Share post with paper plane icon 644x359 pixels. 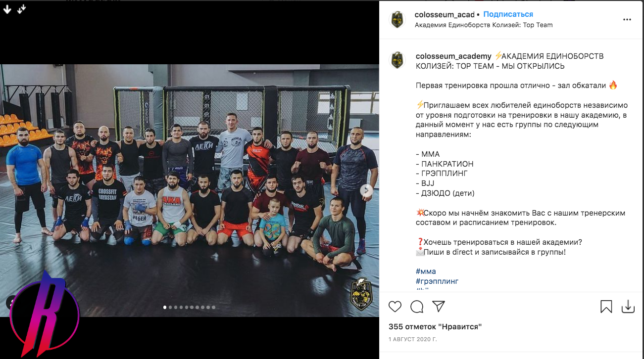click(439, 307)
